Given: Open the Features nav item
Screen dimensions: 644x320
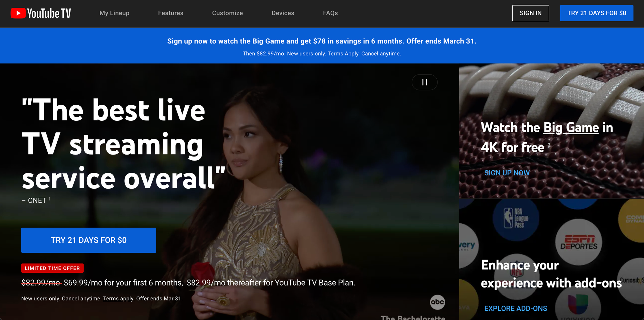Looking at the screenshot, I should point(171,13).
